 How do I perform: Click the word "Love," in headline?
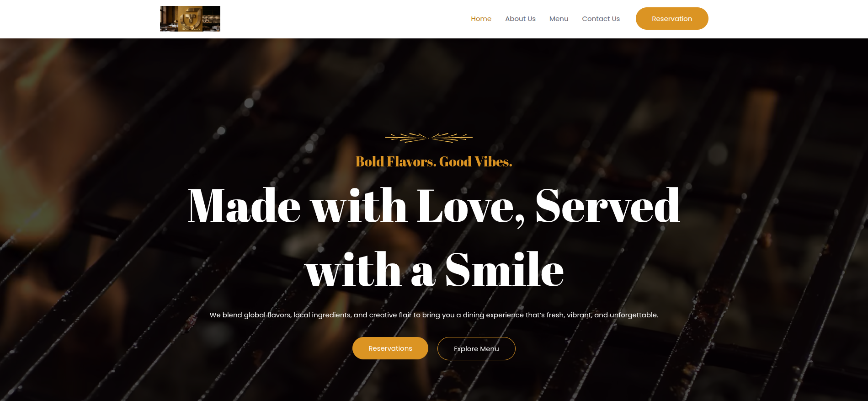coord(471,207)
